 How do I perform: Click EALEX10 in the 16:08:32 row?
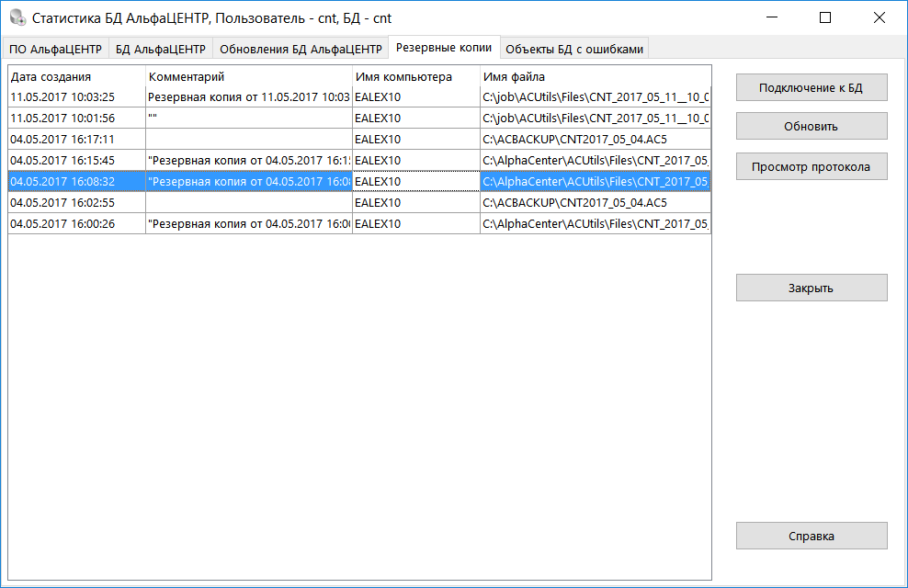click(x=416, y=181)
